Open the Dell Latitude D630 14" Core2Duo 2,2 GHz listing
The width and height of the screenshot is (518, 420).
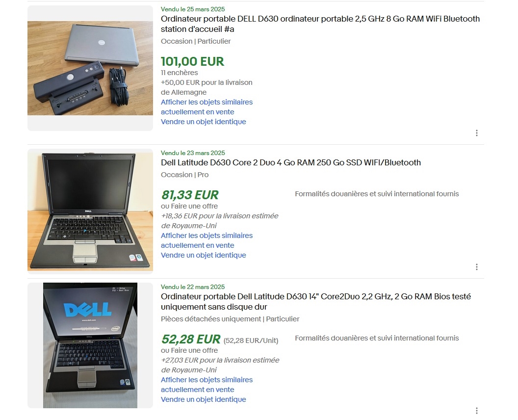pyautogui.click(x=316, y=301)
